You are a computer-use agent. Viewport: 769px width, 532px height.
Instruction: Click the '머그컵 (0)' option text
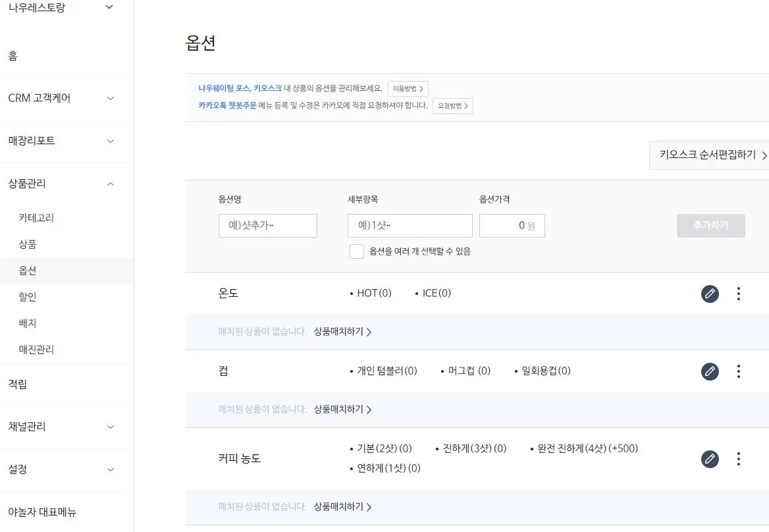tap(469, 371)
